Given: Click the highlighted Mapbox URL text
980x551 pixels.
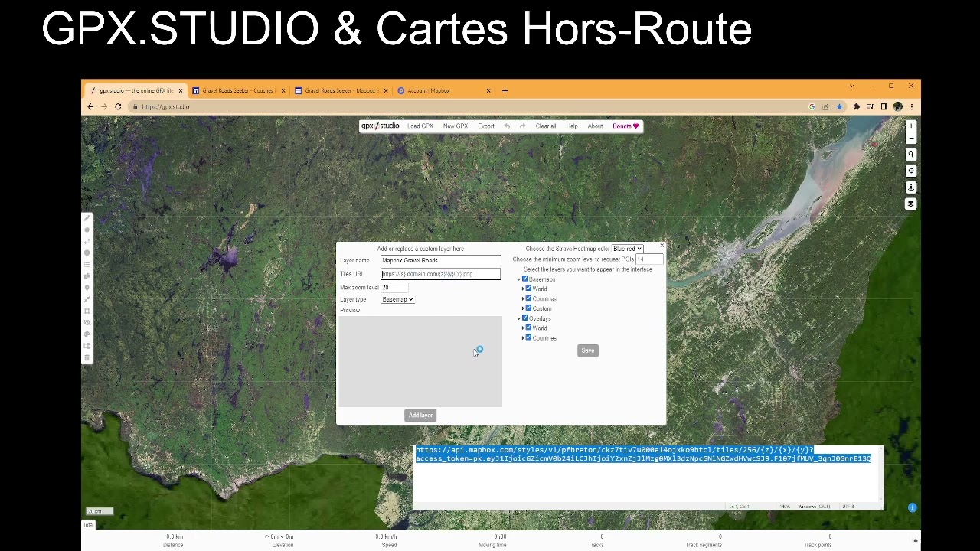Looking at the screenshot, I should click(643, 455).
